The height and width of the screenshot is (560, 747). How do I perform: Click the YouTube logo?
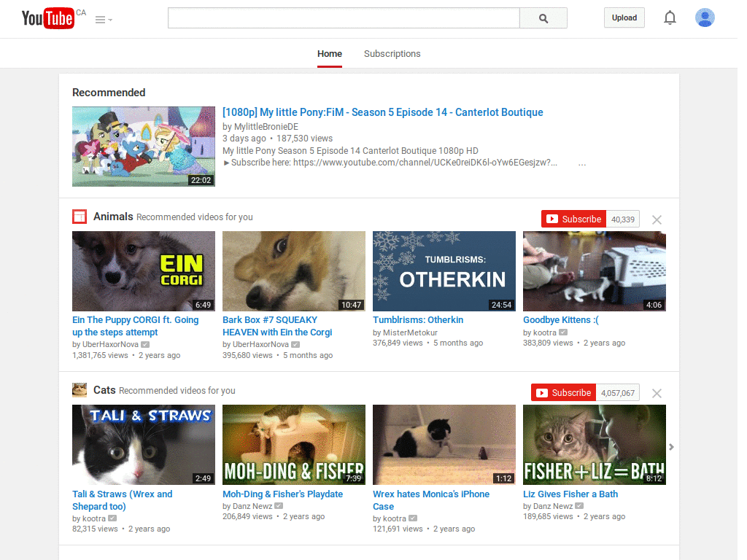tap(47, 18)
